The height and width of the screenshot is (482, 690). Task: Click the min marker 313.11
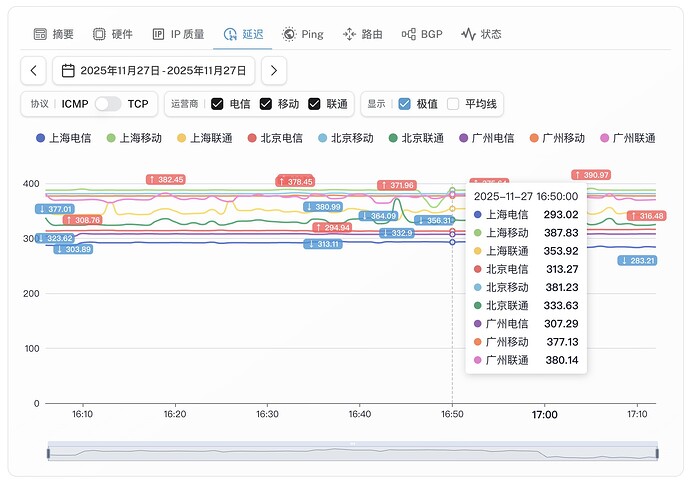pyautogui.click(x=323, y=244)
